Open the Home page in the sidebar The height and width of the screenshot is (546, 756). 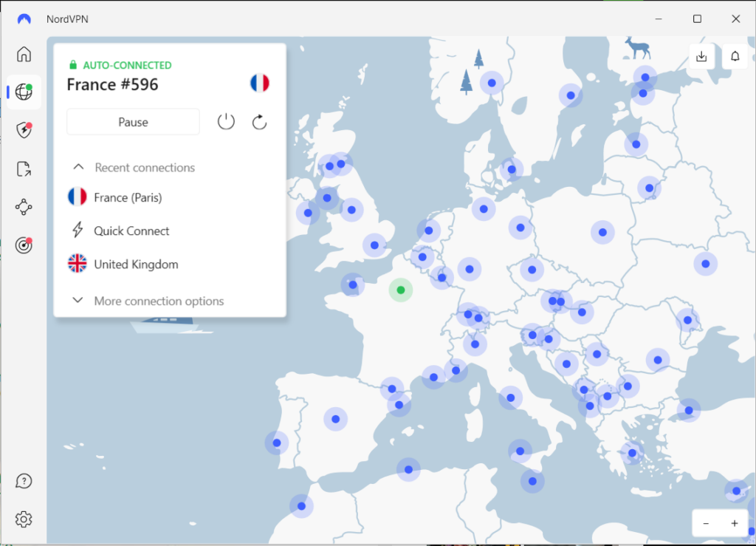coord(24,54)
